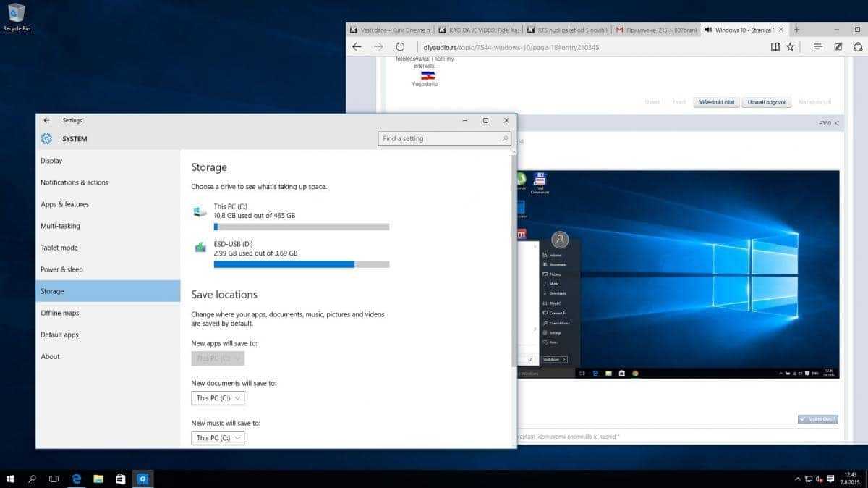Viewport: 868px width, 488px height.
Task: Open the Windows Start menu
Action: [x=11, y=479]
